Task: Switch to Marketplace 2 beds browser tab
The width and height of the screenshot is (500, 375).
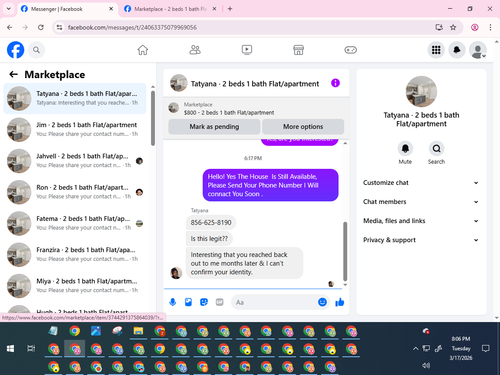Action: click(x=170, y=9)
